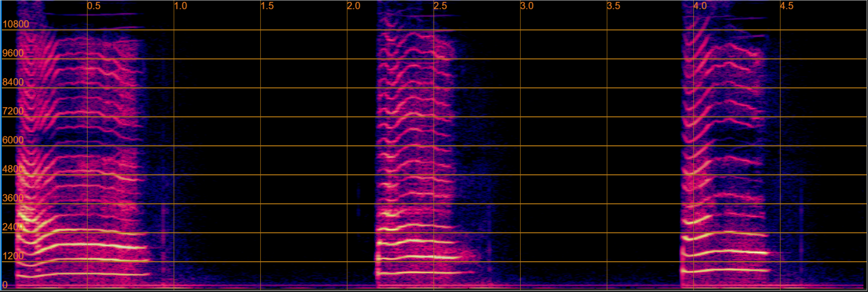Click the 4.0 time axis label
The image size is (868, 292).
point(700,6)
